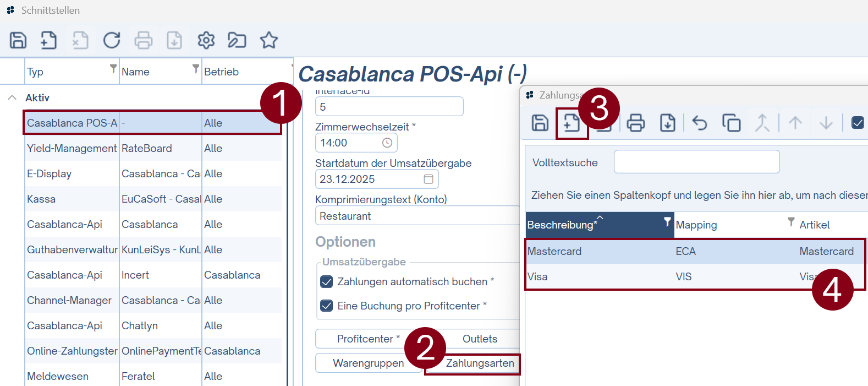This screenshot has width=868, height=386.
Task: Toggle Zahlungen automatisch buchen checkbox
Action: tap(326, 282)
